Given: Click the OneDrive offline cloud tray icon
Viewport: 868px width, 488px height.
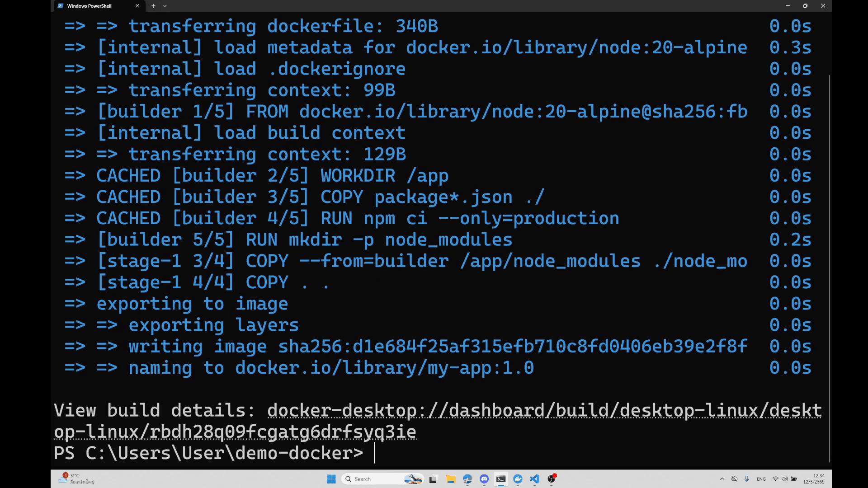Looking at the screenshot, I should [735, 479].
